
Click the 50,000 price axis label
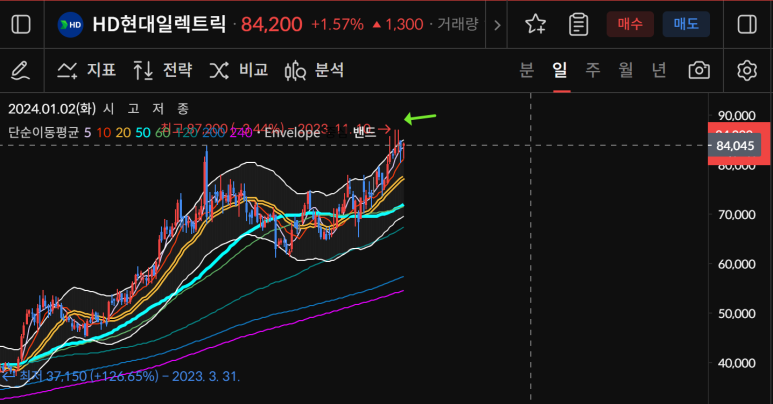[x=737, y=313]
